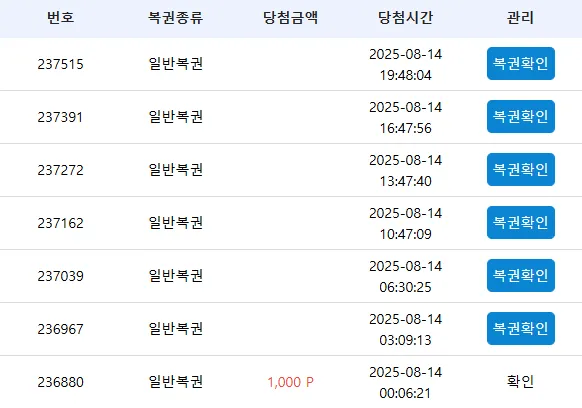Screen dimensions: 582x408
Task: Click 복권확인 button for ticket 237391
Action: 521,117
